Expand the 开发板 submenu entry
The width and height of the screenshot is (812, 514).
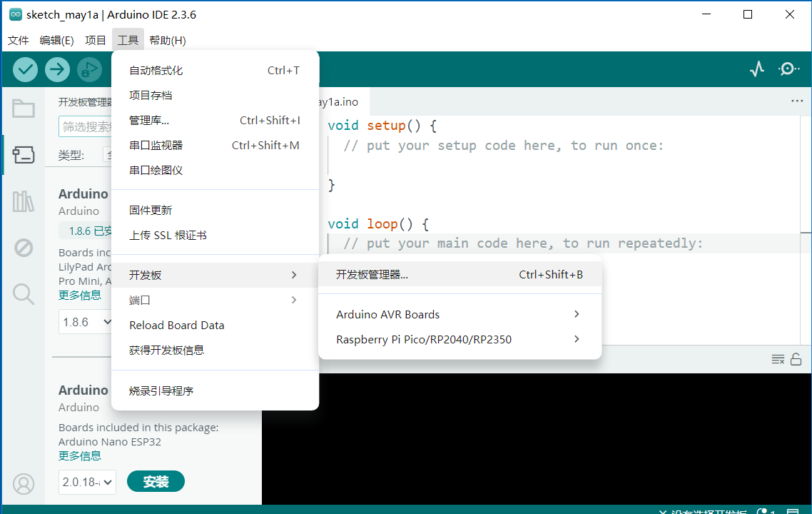[215, 275]
